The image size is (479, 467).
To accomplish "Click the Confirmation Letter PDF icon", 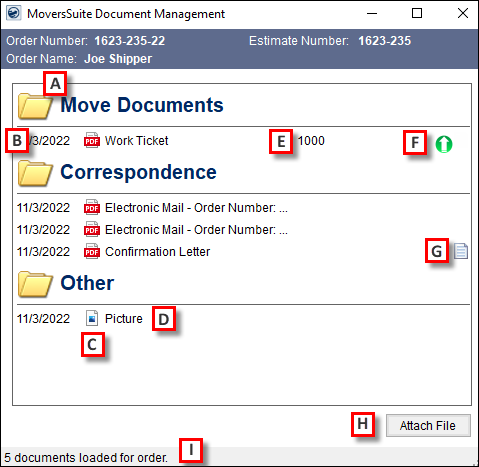I will (92, 251).
